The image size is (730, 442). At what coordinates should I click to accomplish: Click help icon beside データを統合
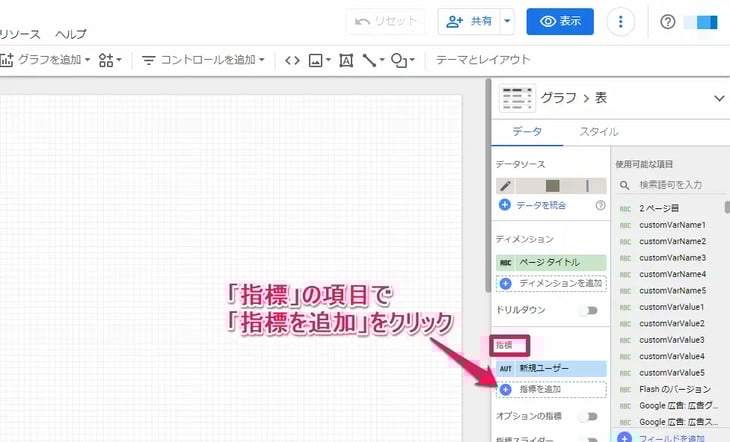pos(600,205)
